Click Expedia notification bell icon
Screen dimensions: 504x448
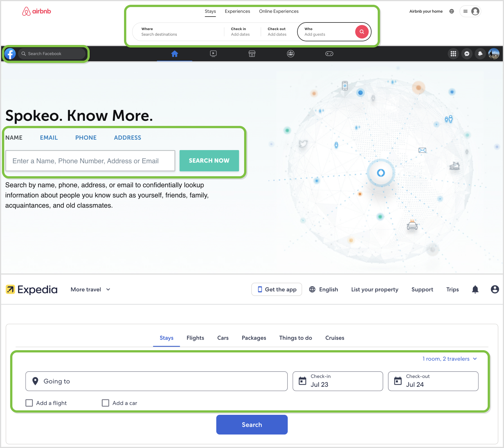(475, 289)
